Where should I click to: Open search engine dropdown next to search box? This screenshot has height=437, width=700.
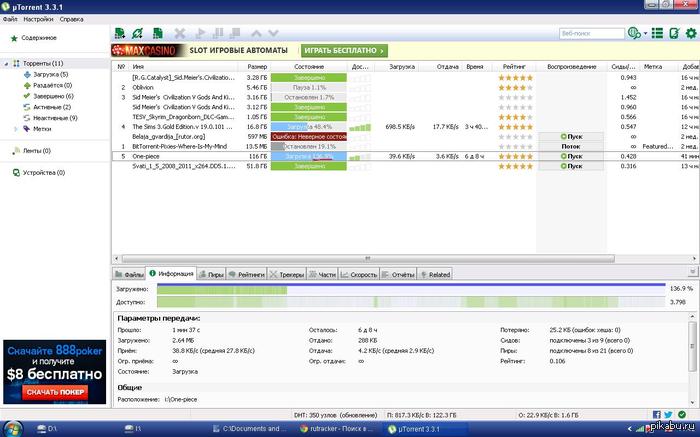click(x=632, y=34)
